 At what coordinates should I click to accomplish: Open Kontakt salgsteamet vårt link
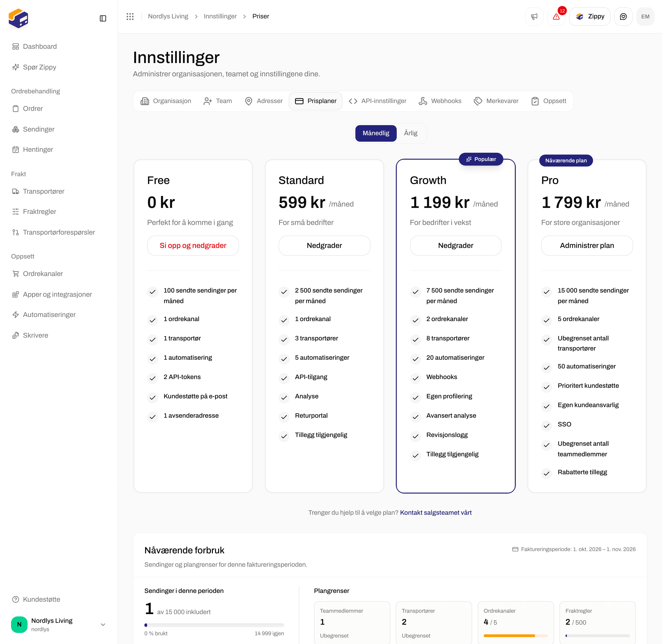click(436, 513)
